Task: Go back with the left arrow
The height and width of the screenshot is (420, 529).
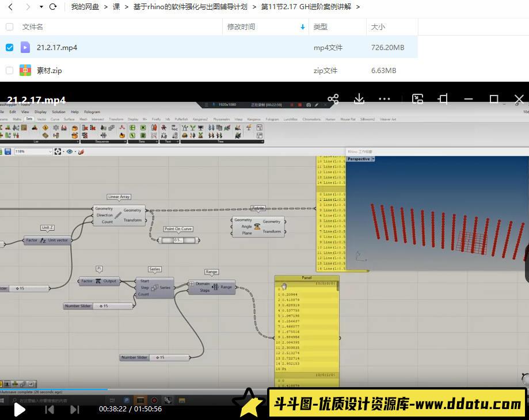Action: click(x=10, y=7)
